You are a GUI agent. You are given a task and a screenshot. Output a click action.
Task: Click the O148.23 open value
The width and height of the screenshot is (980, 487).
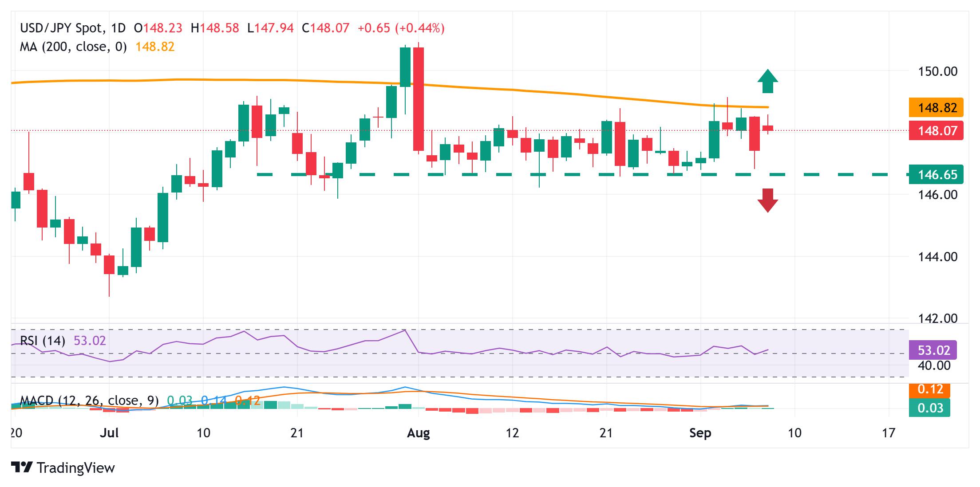pos(158,28)
